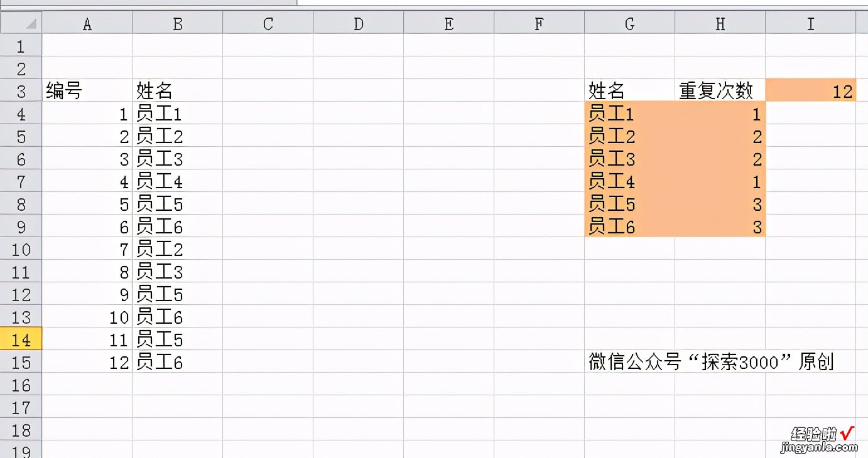Click 员工3 in row 6 column B

click(x=178, y=159)
